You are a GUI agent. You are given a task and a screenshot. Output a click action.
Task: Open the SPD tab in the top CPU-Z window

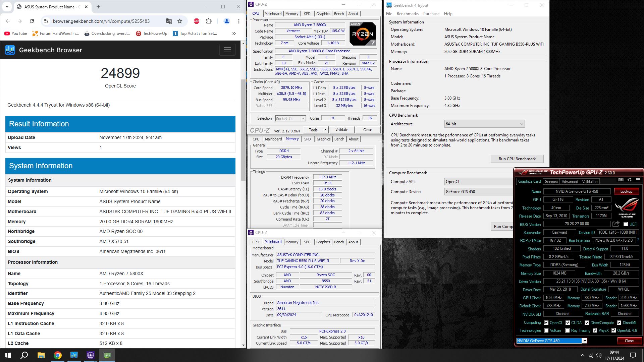point(307,14)
